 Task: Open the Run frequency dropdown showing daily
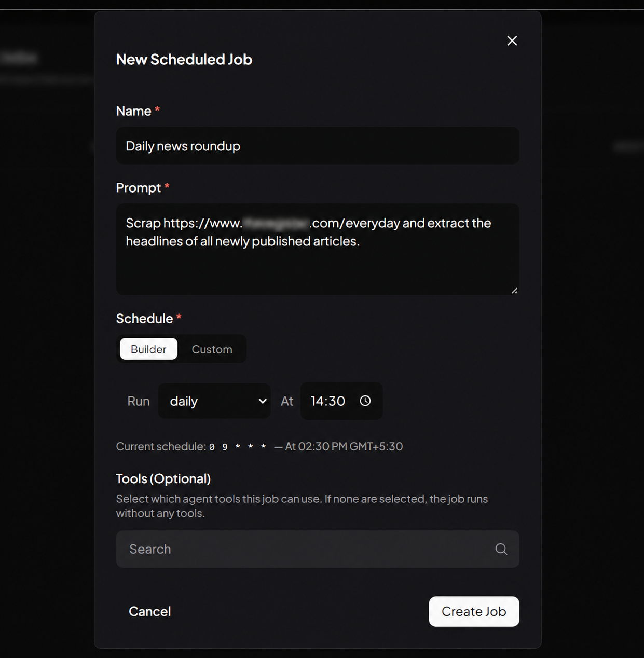pyautogui.click(x=214, y=401)
